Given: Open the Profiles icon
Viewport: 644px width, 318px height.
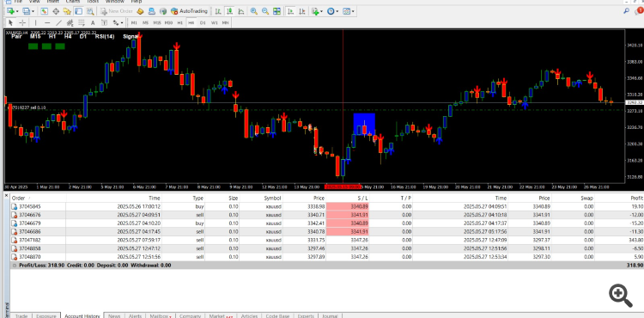Looking at the screenshot, I should [26, 11].
